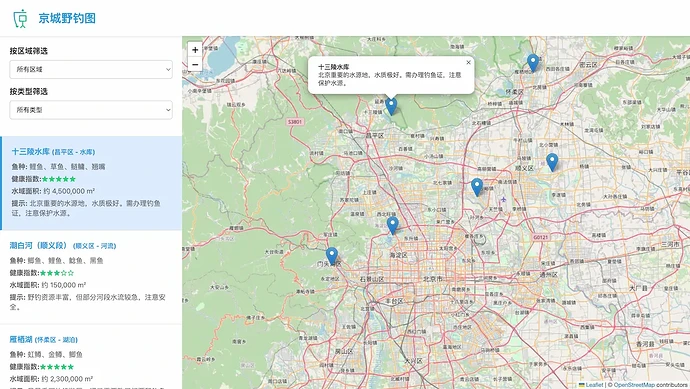Select the map marker west of airport
The image size is (690, 389).
click(x=477, y=187)
